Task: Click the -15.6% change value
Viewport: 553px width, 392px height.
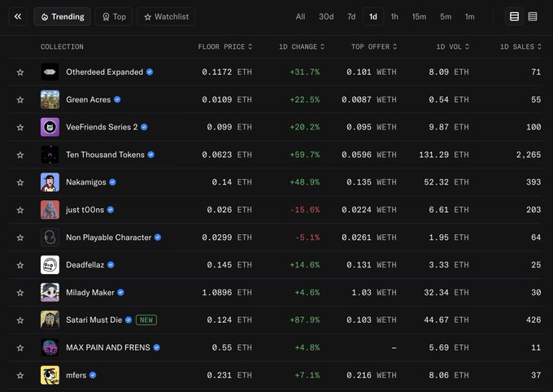Action: (305, 210)
